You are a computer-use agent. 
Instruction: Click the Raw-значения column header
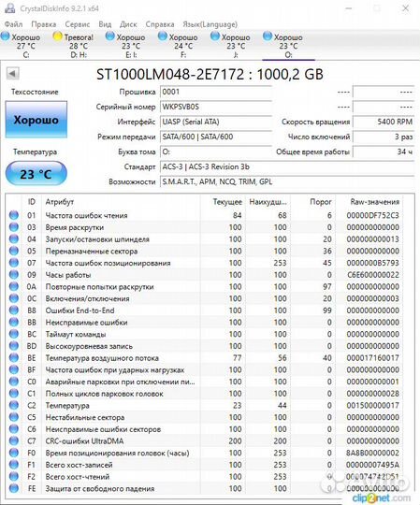point(369,202)
